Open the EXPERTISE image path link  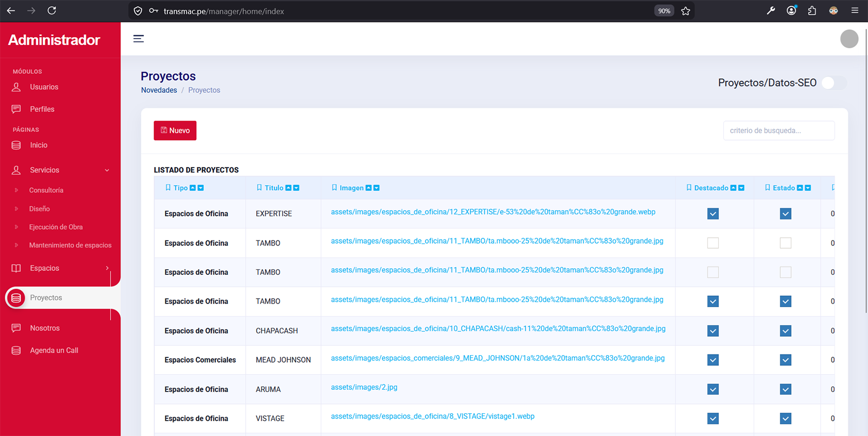[493, 212]
